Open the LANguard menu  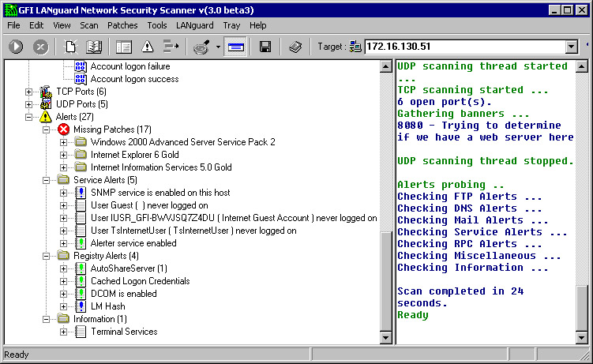coord(195,25)
